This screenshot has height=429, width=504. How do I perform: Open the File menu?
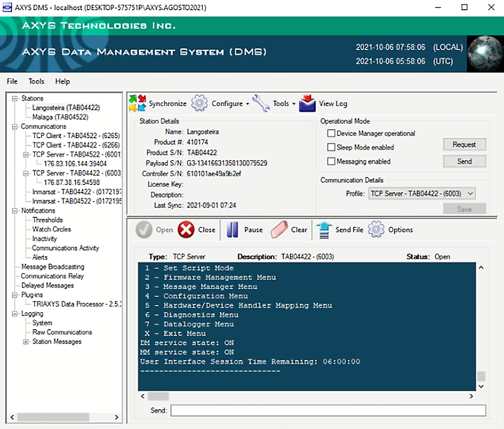pyautogui.click(x=12, y=82)
